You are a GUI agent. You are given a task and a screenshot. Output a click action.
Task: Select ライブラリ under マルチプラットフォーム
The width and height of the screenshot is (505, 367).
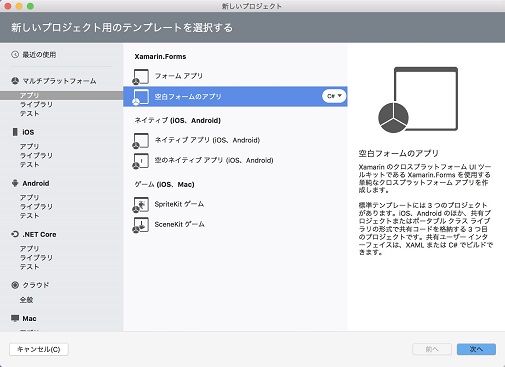click(36, 104)
